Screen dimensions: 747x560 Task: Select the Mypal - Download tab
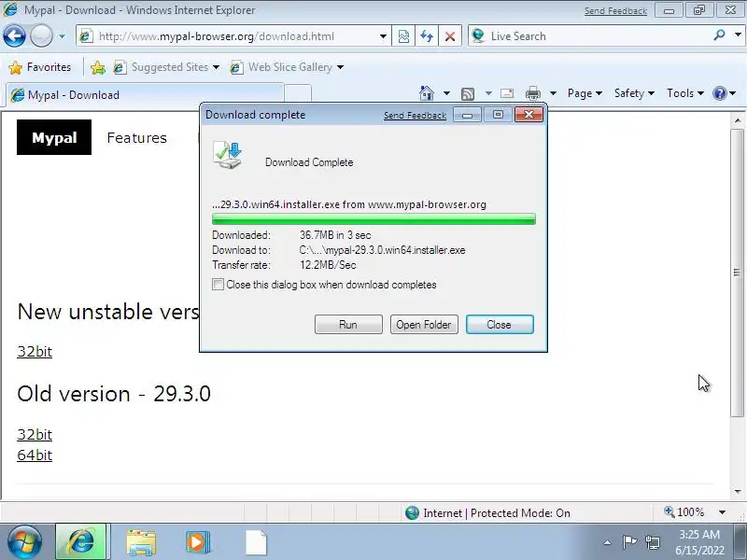pyautogui.click(x=145, y=95)
